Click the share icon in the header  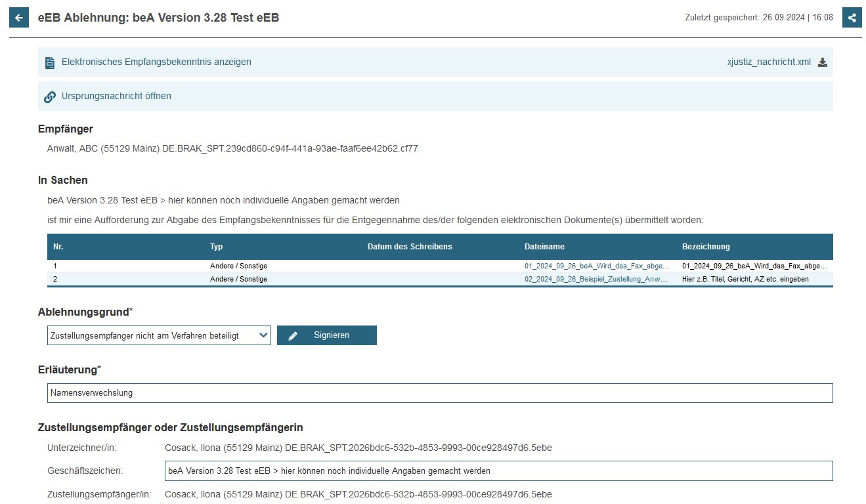pyautogui.click(x=852, y=18)
